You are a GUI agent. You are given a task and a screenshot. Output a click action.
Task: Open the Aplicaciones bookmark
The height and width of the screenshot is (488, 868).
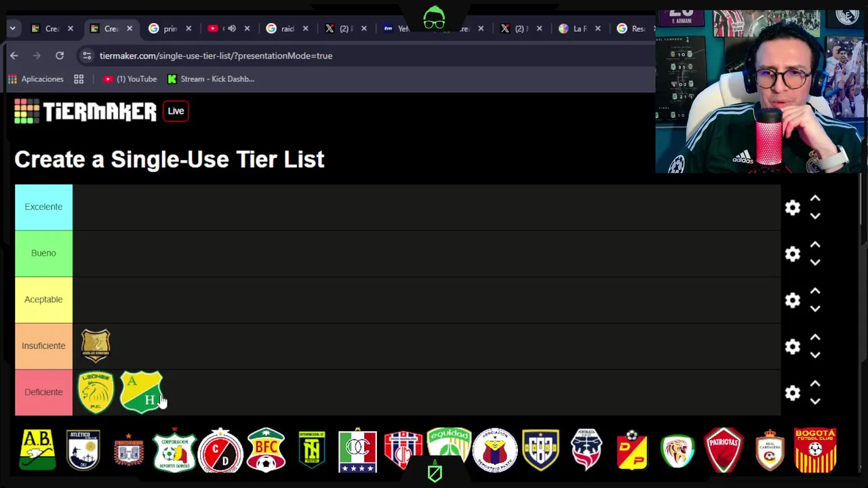pyautogui.click(x=35, y=79)
